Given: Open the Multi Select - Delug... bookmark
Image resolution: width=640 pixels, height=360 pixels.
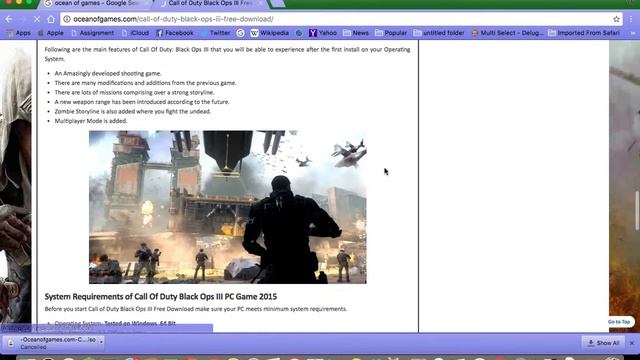Looking at the screenshot, I should pyautogui.click(x=507, y=33).
